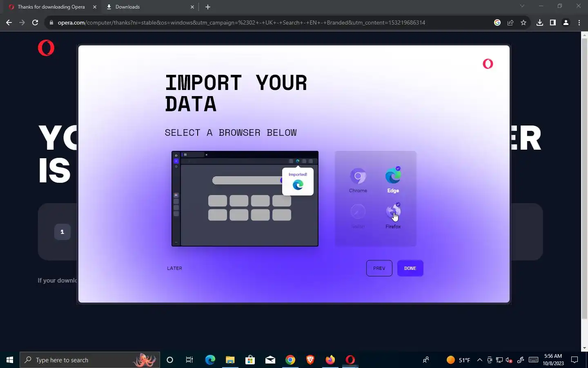Open the Windows Start menu
The width and height of the screenshot is (588, 368).
tap(10, 360)
